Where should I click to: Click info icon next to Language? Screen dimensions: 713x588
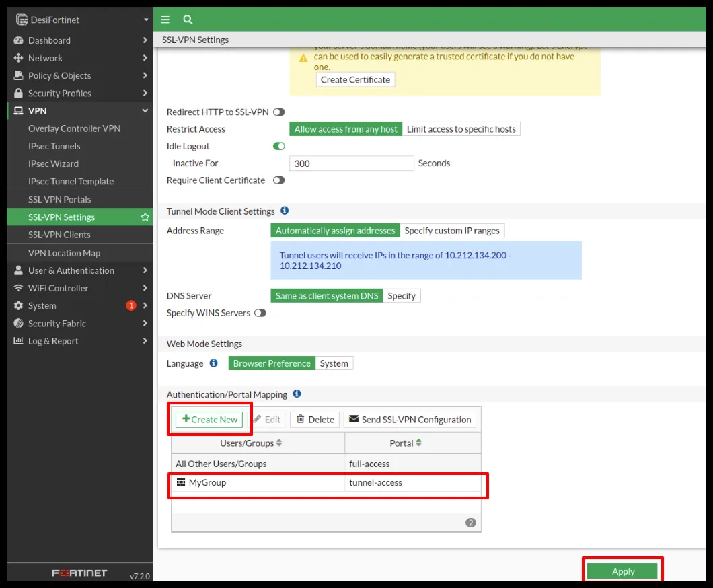point(214,363)
